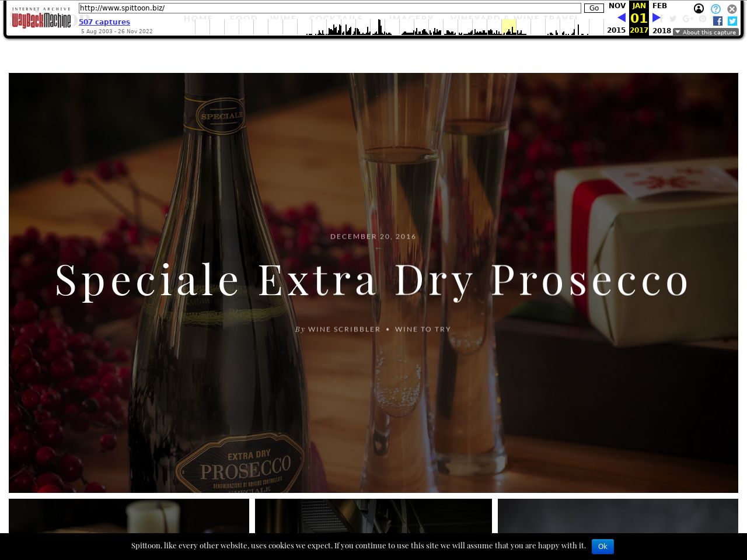This screenshot has height=560, width=747.
Task: Accept cookies with Ok button
Action: [602, 547]
